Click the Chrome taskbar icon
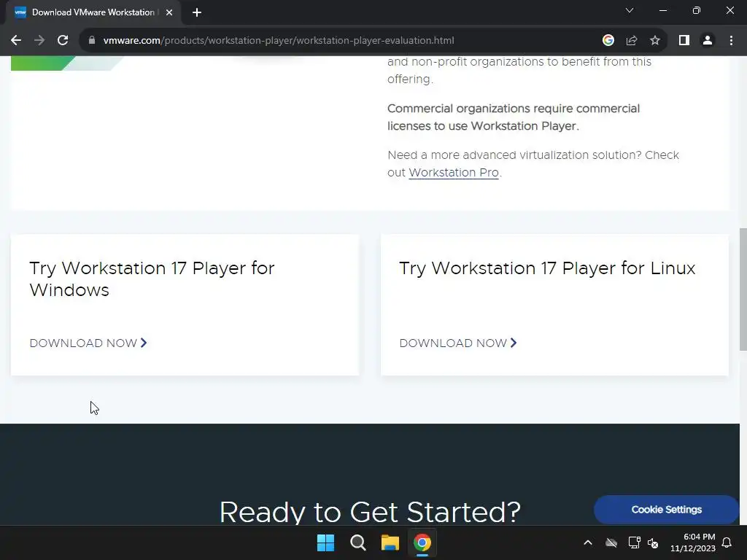747x560 pixels. (x=422, y=542)
